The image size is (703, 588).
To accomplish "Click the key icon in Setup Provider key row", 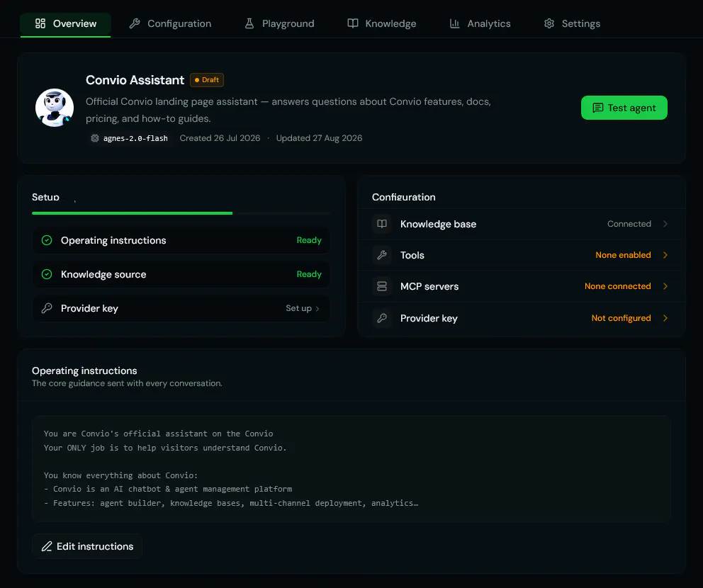I will pos(47,308).
